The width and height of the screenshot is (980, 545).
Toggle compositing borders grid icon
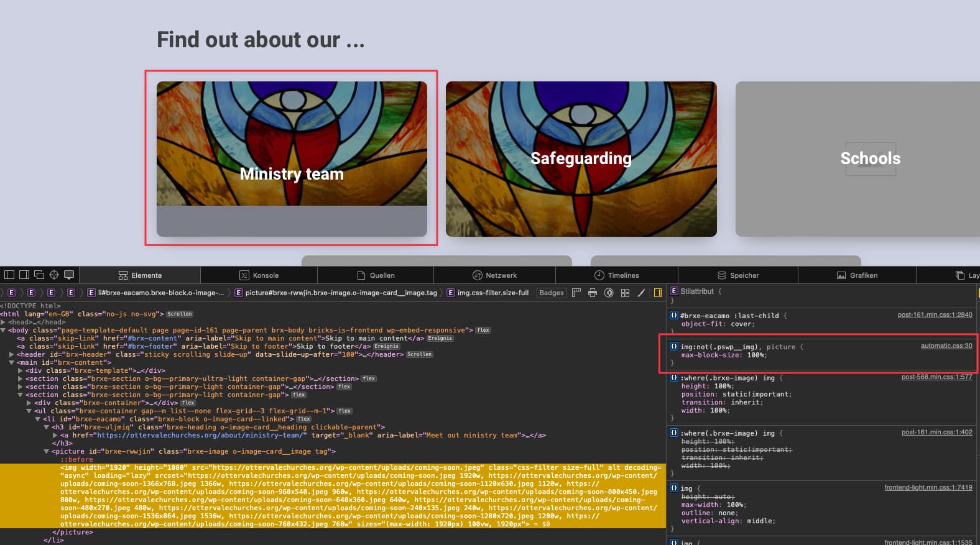coord(625,293)
